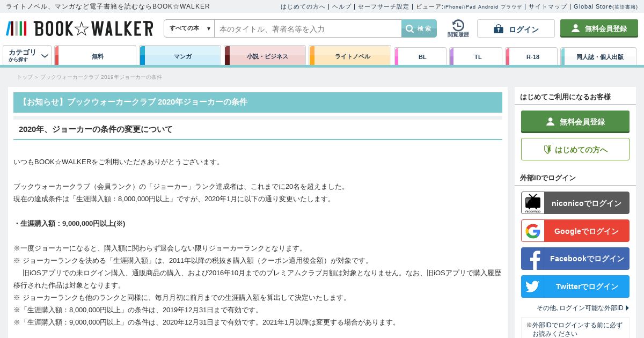The width and height of the screenshot is (644, 338).
Task: Click the lock bag icon beside ログイン
Action: (x=499, y=28)
